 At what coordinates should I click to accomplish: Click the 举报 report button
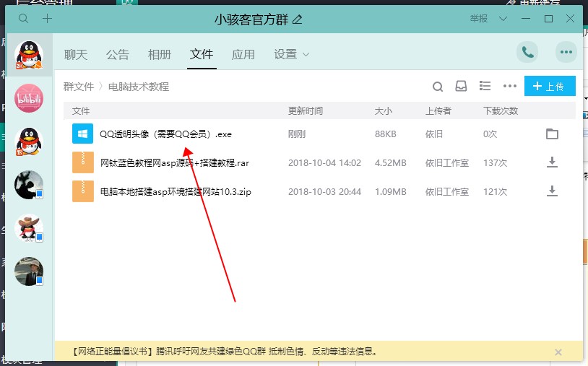click(479, 18)
